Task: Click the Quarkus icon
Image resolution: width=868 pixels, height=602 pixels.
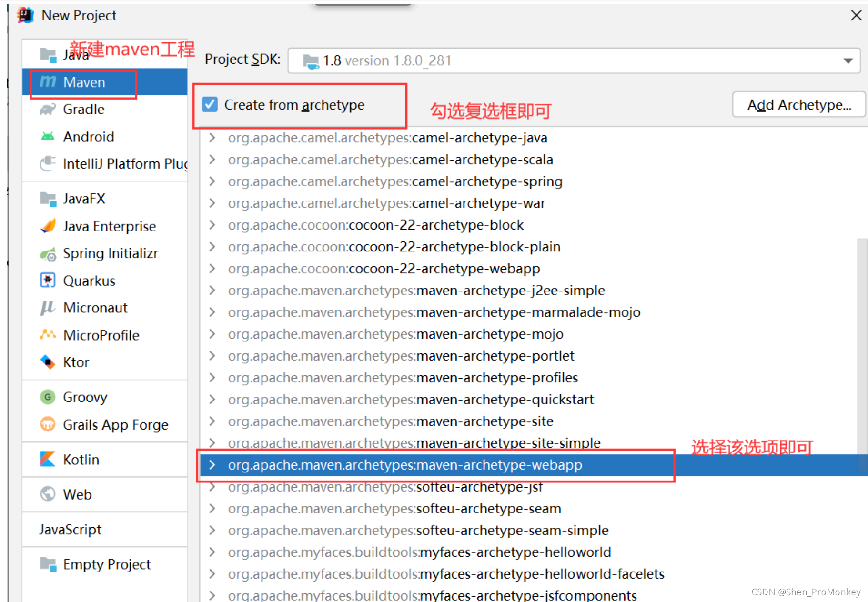Action: click(48, 281)
